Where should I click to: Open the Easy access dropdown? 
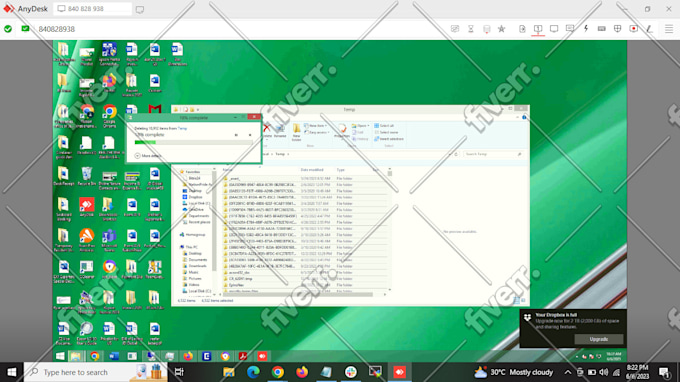pos(317,132)
